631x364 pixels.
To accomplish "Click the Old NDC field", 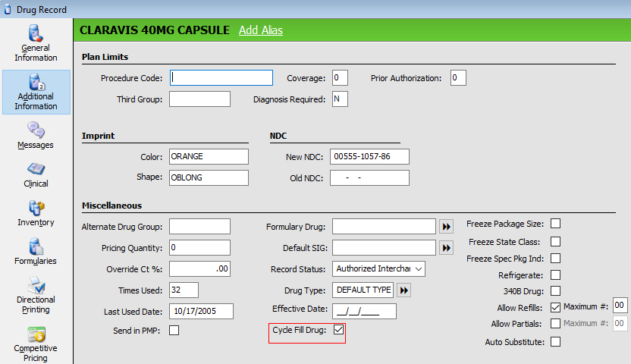I will click(x=369, y=177).
